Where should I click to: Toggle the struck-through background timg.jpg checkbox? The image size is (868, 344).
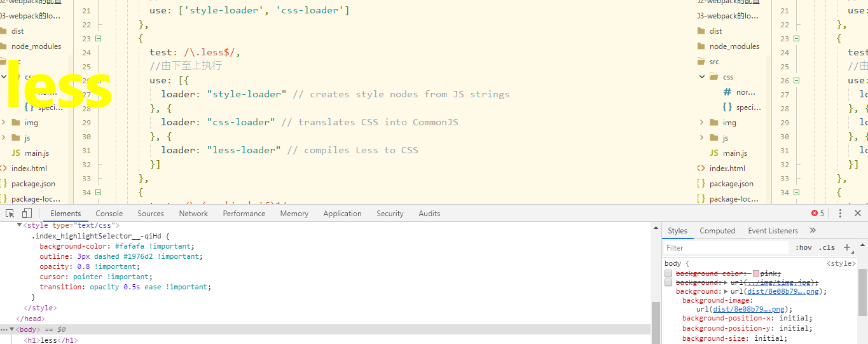(668, 282)
